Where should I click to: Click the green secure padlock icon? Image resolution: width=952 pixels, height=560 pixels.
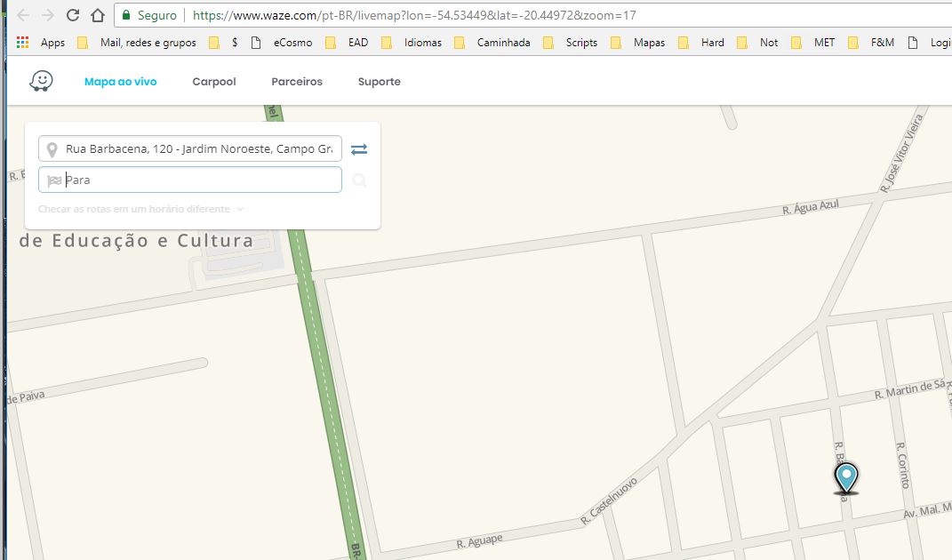tap(126, 15)
